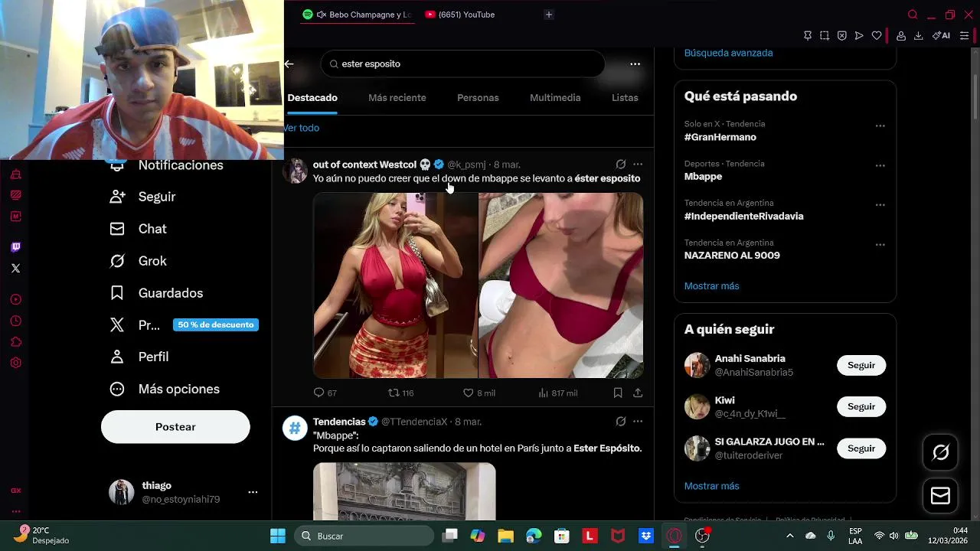Show hidden system tray icons chevron
This screenshot has height=551, width=980.
(790, 536)
